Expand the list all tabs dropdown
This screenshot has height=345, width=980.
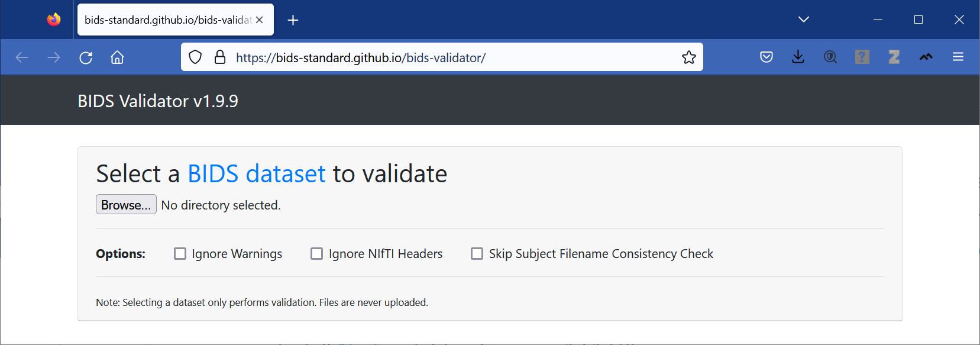click(803, 20)
